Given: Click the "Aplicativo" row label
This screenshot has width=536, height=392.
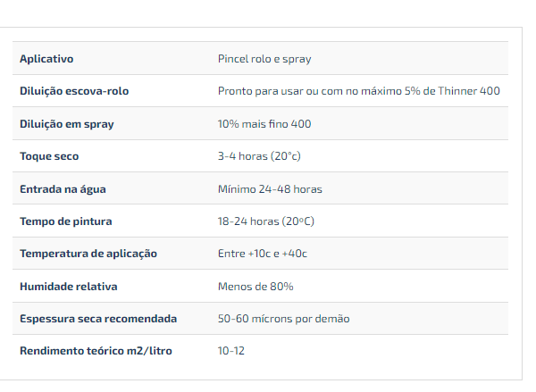Looking at the screenshot, I should coord(46,59).
